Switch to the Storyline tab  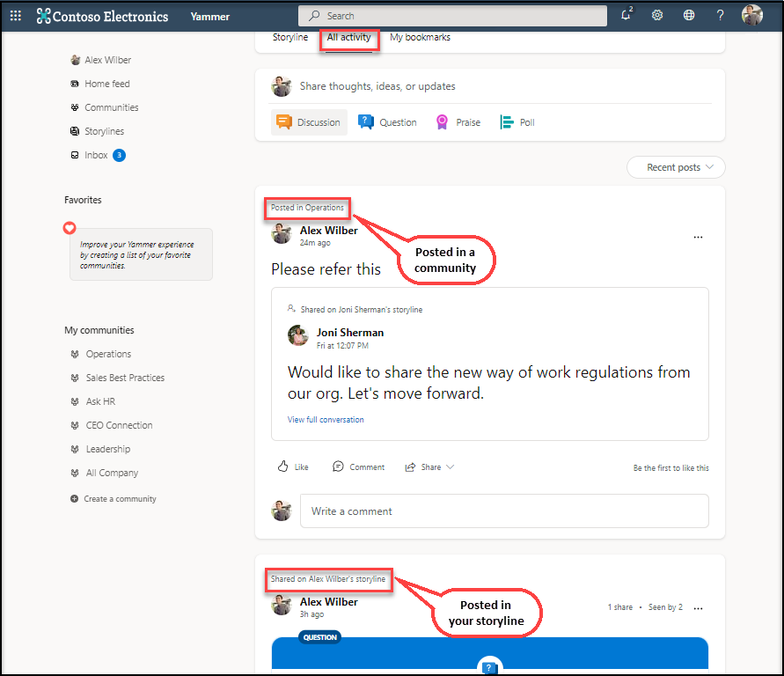(290, 38)
